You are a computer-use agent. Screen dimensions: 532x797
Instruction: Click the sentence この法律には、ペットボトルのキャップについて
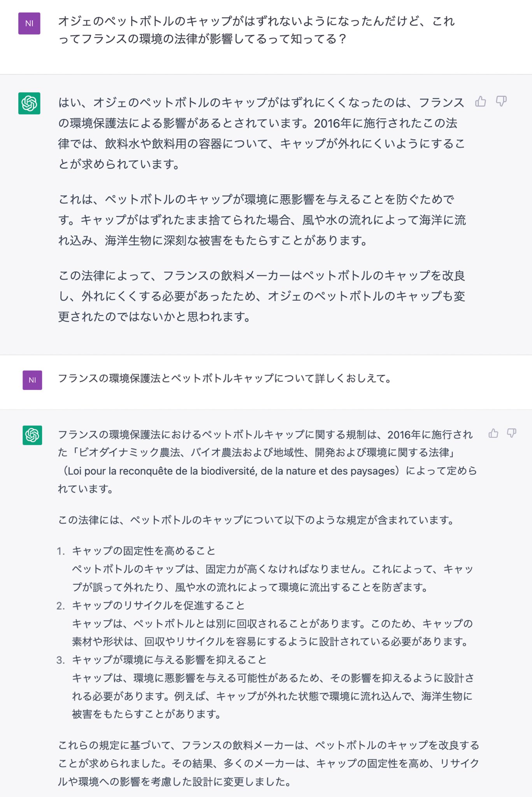click(x=256, y=520)
